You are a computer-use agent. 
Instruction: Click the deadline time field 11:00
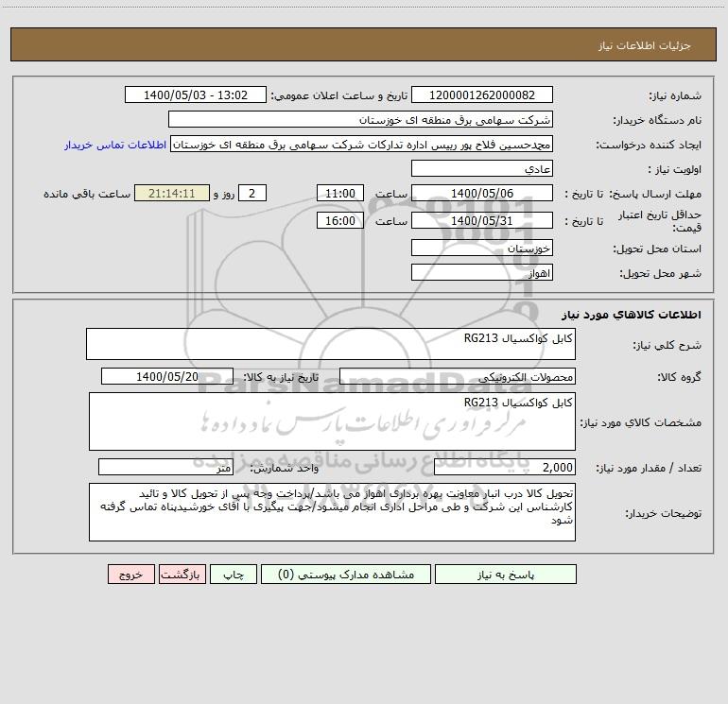(339, 193)
